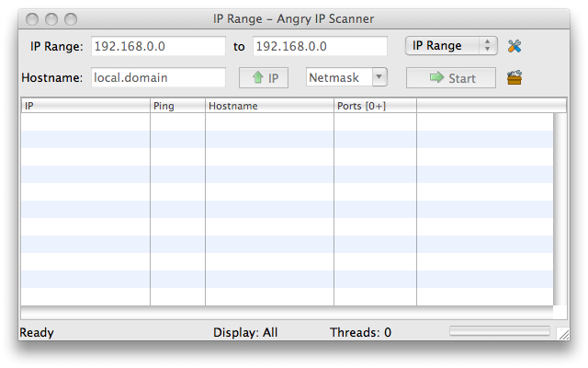Close the Angry IP Scanner window
The image size is (588, 368).
click(32, 19)
